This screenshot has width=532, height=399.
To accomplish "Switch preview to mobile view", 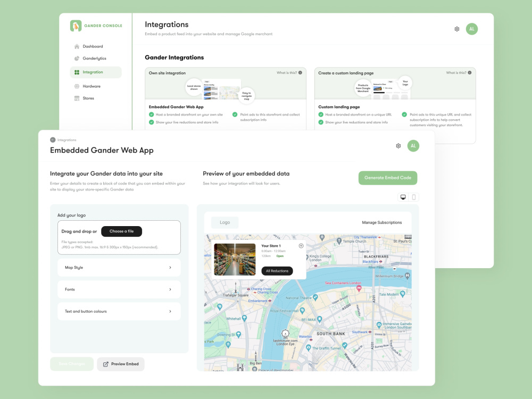I will (x=413, y=197).
